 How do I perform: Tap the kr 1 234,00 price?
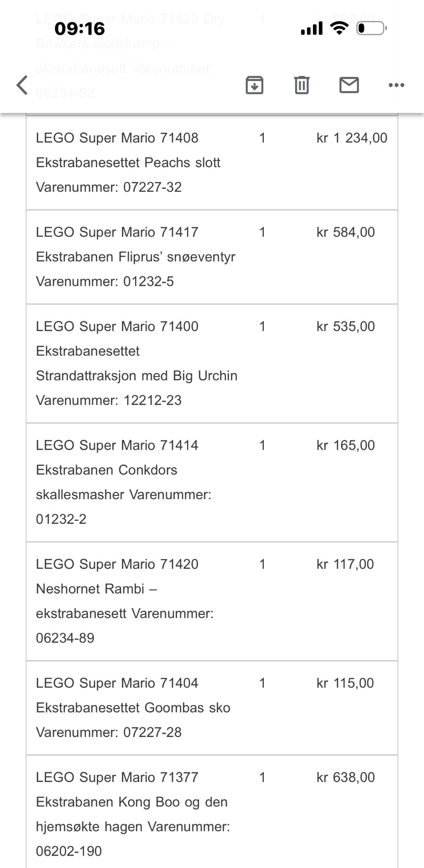[x=352, y=138]
